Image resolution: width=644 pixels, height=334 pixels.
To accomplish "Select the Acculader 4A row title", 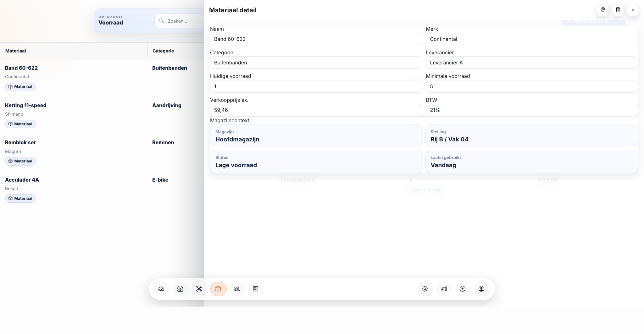I will pyautogui.click(x=22, y=180).
